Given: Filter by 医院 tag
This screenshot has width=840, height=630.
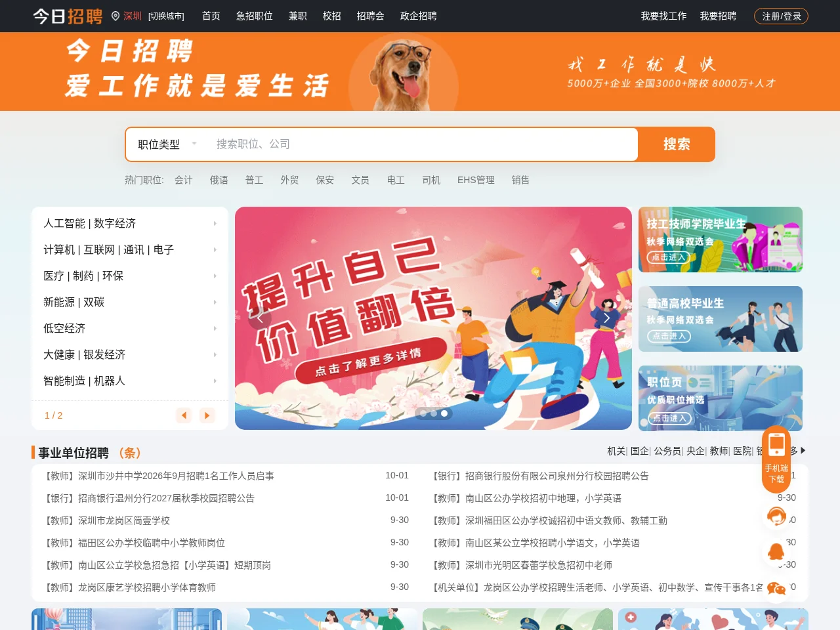Looking at the screenshot, I should click(x=742, y=451).
